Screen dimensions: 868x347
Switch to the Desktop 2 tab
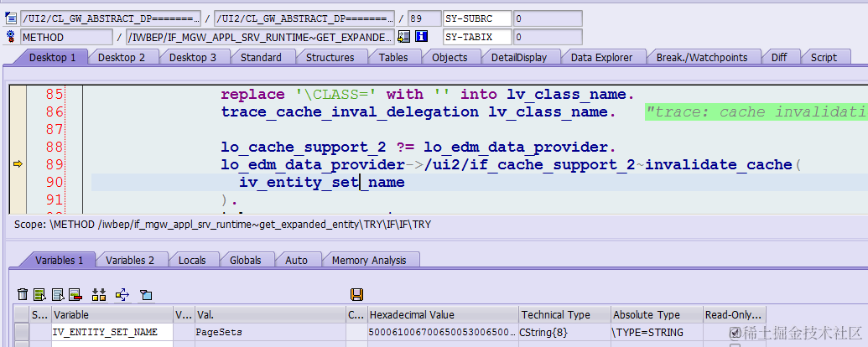122,57
